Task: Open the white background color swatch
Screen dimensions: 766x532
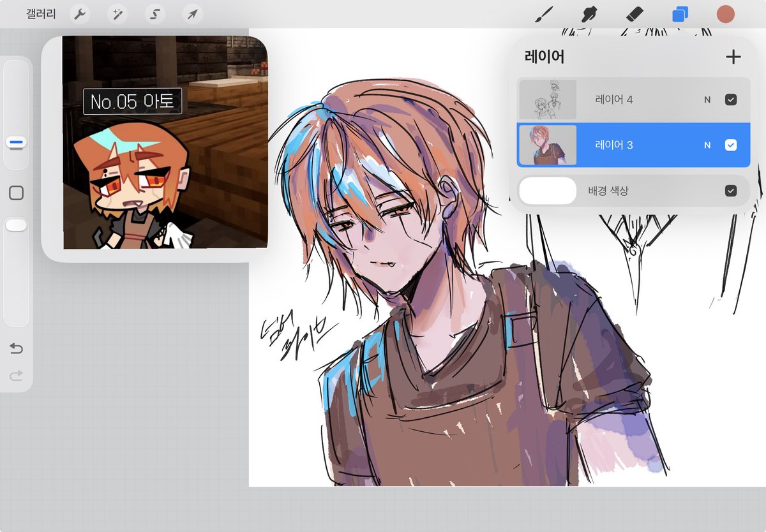Action: tap(548, 191)
